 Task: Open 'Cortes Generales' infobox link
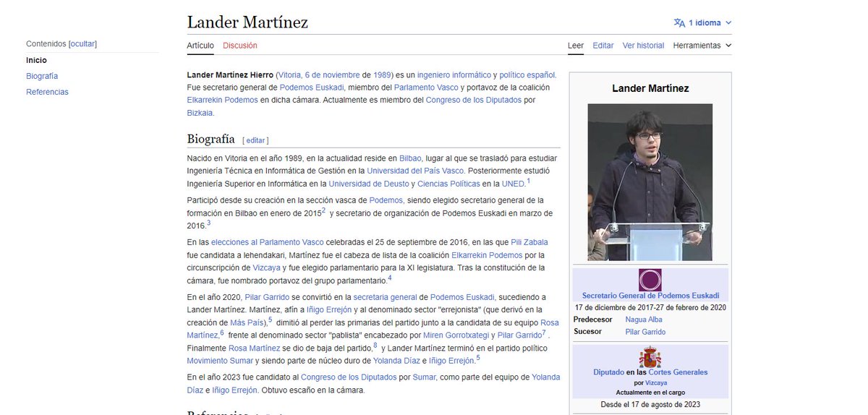(x=678, y=372)
